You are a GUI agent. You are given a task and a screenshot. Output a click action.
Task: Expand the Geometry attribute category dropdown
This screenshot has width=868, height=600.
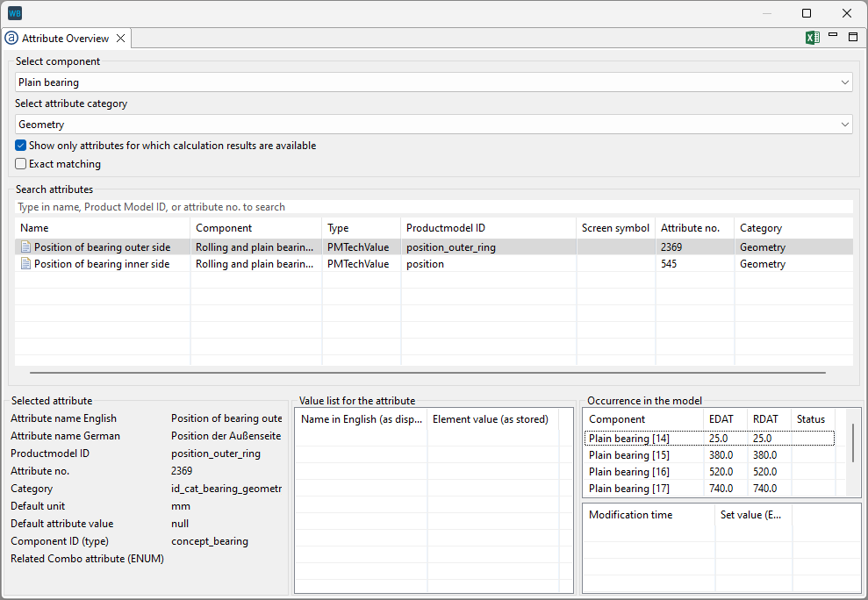coord(845,125)
